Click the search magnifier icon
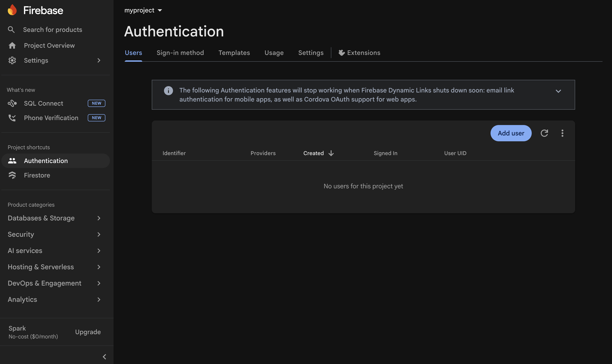Viewport: 612px width, 364px height. (x=11, y=30)
